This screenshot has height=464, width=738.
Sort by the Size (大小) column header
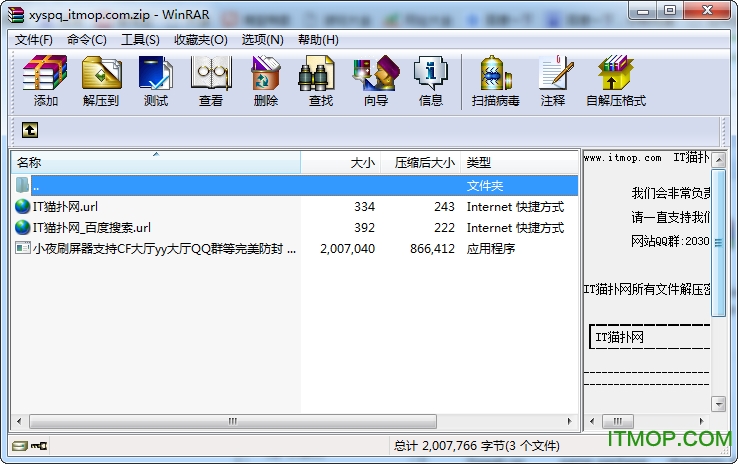(340, 163)
